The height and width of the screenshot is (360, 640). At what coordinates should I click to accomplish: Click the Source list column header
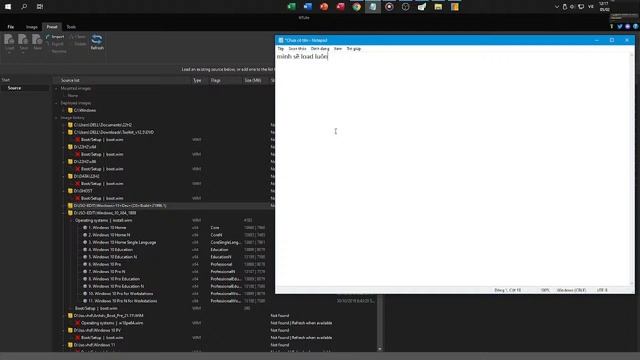point(70,80)
